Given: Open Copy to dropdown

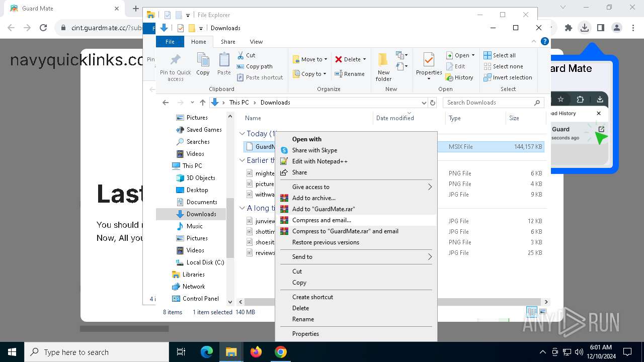Looking at the screenshot, I should click(x=310, y=74).
